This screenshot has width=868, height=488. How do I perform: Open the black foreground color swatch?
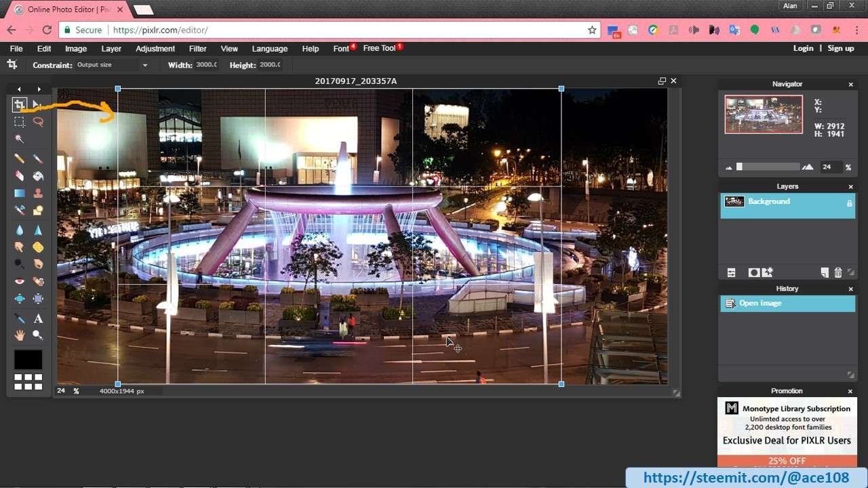pyautogui.click(x=28, y=359)
